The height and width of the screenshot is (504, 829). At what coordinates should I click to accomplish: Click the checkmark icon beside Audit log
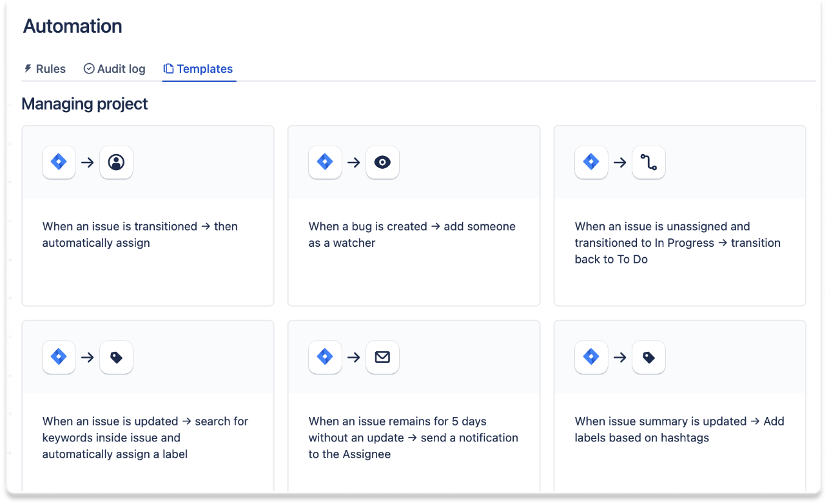[88, 68]
